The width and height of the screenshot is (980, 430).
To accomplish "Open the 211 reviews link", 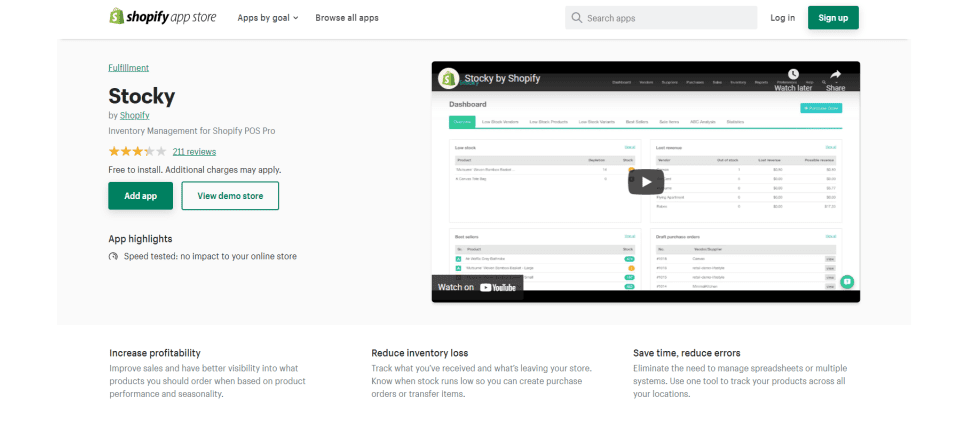I will [194, 151].
